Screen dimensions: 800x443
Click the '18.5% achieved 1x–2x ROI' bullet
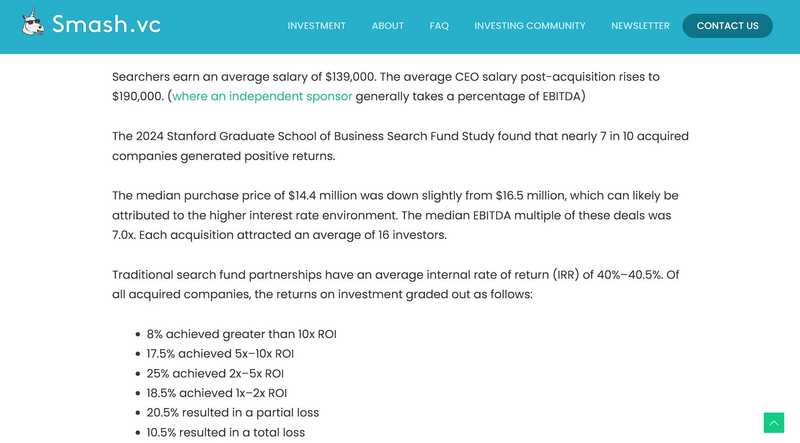coord(216,393)
